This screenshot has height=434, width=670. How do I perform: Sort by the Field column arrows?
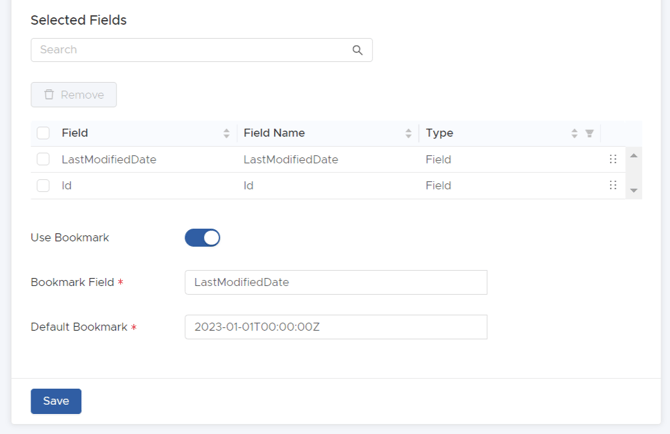(x=226, y=133)
